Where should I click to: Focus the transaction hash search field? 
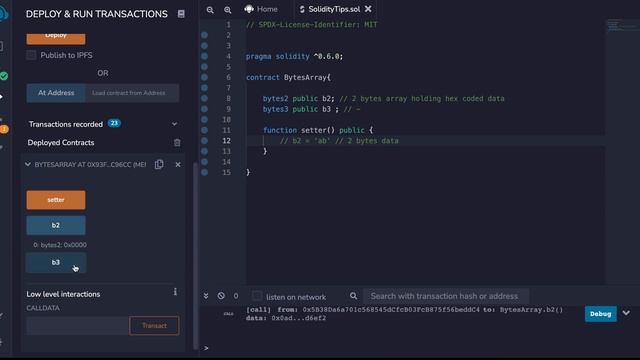[446, 296]
